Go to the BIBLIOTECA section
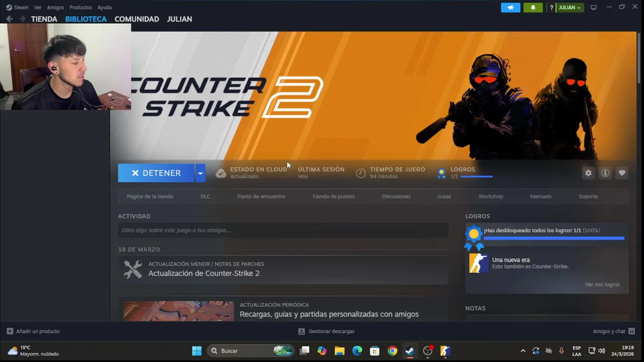Viewport: 644px width, 362px height. 86,19
